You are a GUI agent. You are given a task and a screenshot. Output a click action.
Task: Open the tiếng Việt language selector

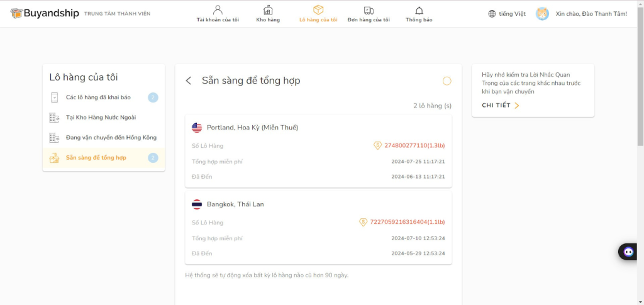tap(507, 14)
